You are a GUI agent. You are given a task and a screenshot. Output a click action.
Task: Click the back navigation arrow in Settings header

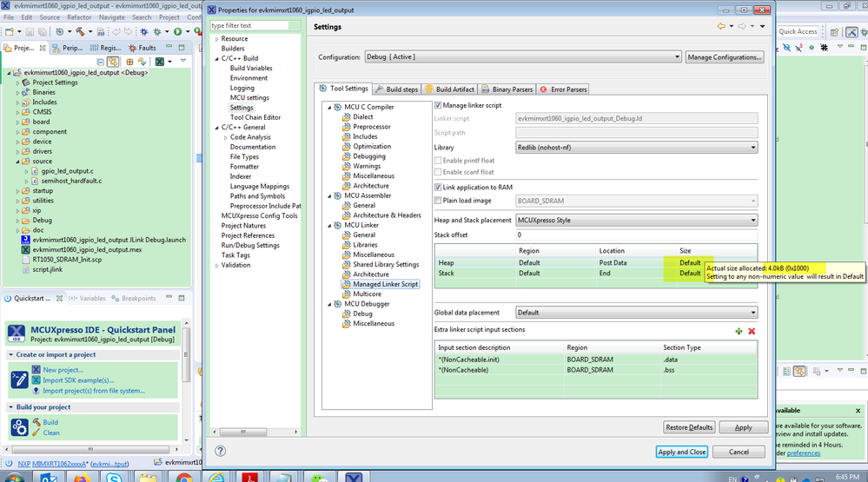(721, 26)
